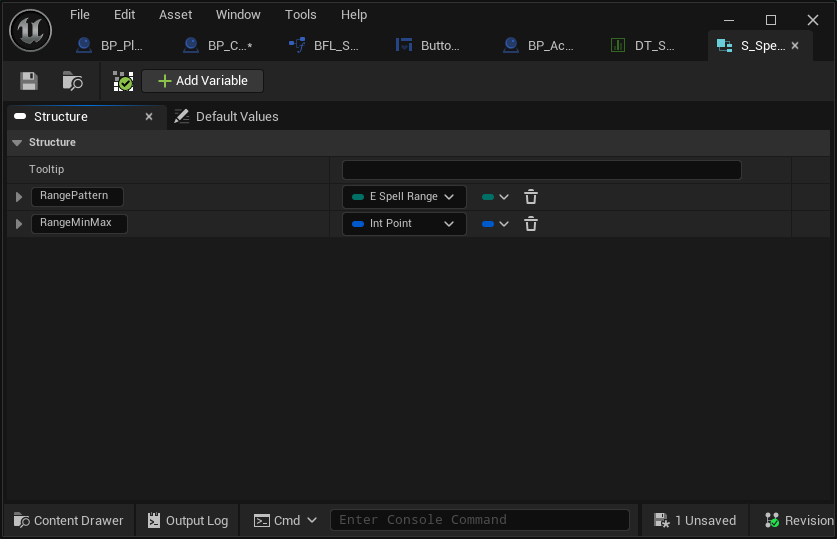This screenshot has width=837, height=539.
Task: Close the Structure panel tab
Action: [149, 116]
